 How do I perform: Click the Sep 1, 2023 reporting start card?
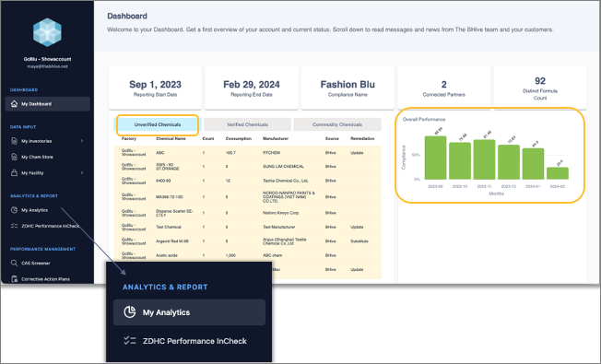[155, 88]
